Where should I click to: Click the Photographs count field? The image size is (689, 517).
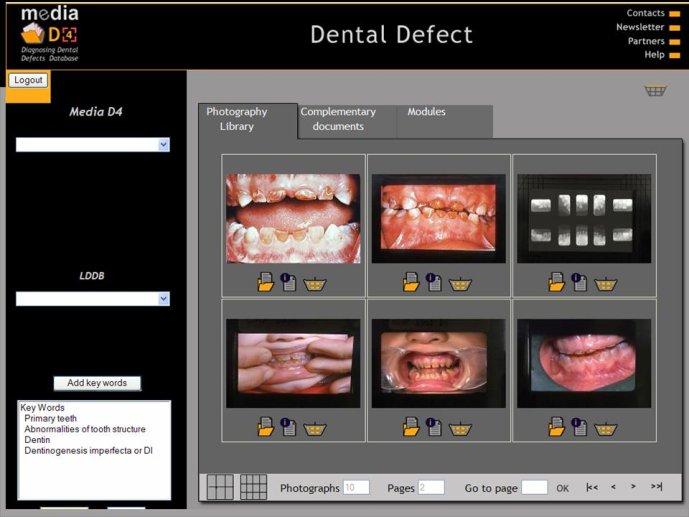click(x=356, y=487)
